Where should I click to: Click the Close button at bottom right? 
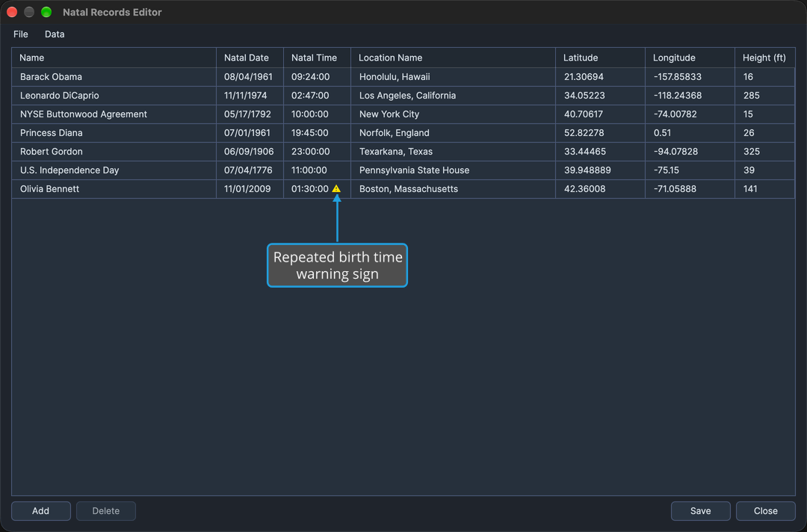766,511
